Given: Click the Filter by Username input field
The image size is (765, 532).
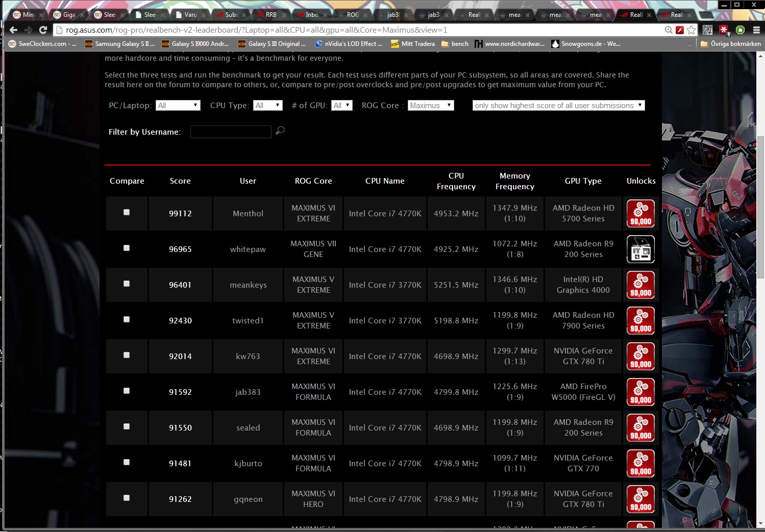Looking at the screenshot, I should pyautogui.click(x=231, y=132).
